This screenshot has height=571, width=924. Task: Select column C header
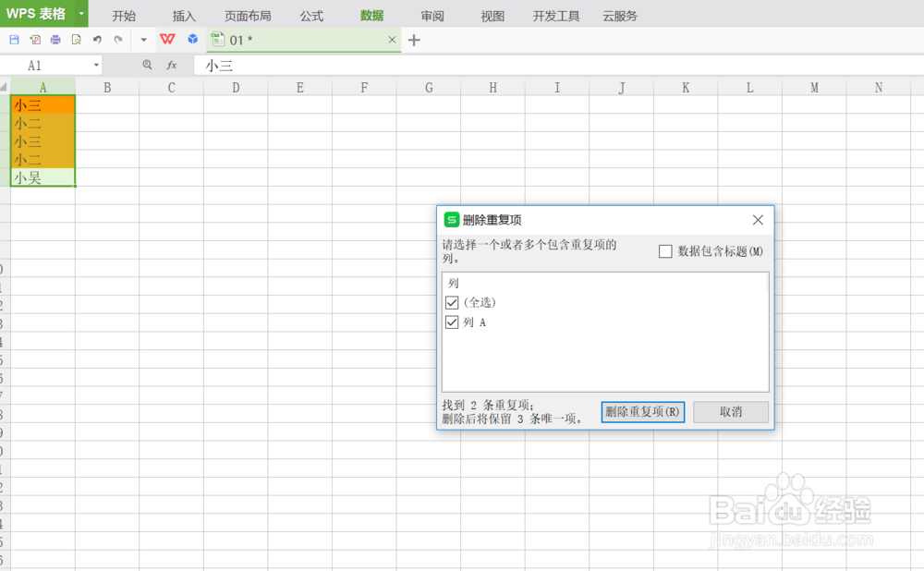pyautogui.click(x=172, y=87)
